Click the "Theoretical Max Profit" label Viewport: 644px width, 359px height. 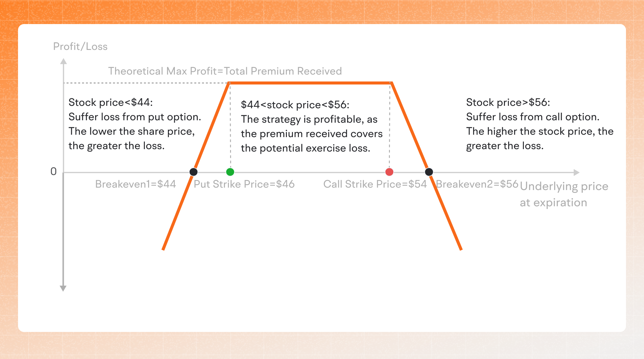click(x=225, y=71)
